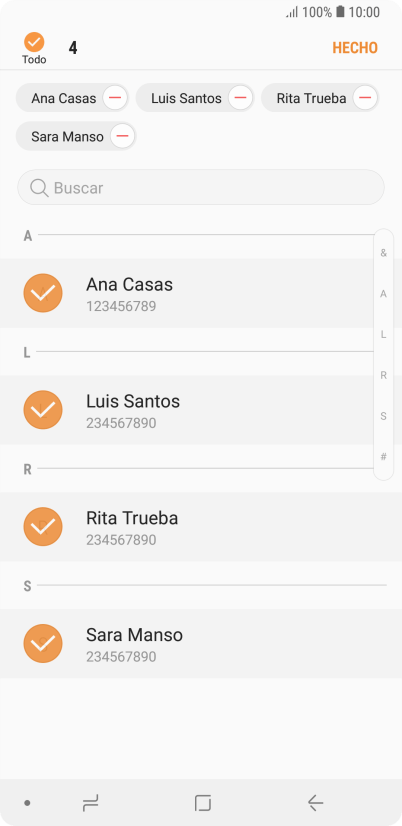Tap the magnifier icon in Buscar field
This screenshot has width=402, height=826.
point(39,188)
